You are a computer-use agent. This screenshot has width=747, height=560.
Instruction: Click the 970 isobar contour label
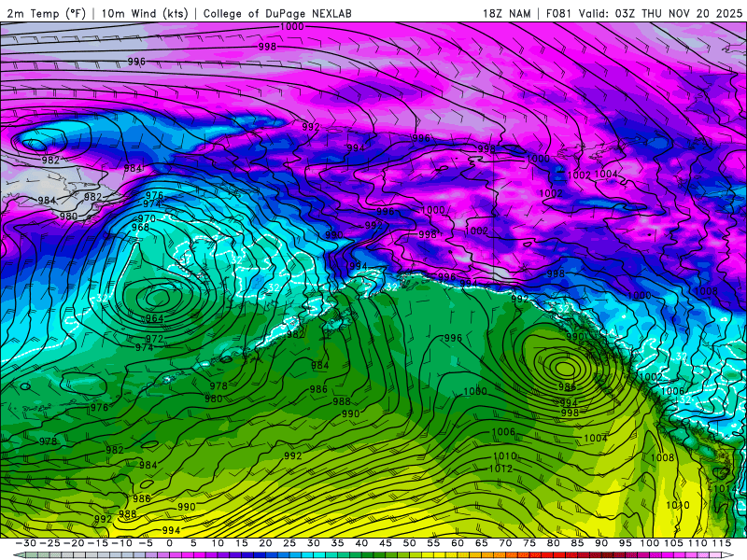[x=147, y=218]
